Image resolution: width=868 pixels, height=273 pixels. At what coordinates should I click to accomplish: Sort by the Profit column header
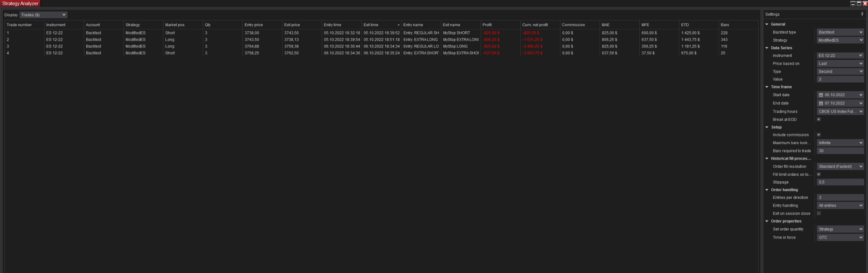tap(500, 25)
